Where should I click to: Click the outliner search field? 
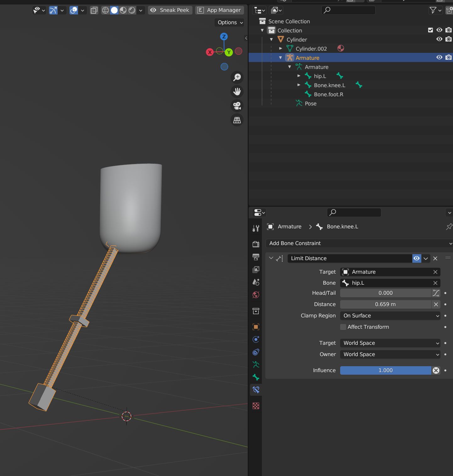tap(348, 10)
